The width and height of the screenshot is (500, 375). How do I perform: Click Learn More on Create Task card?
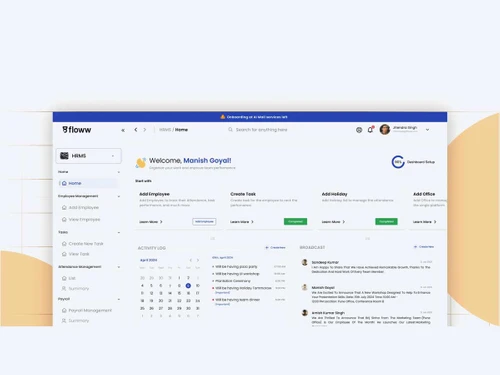coord(242,222)
